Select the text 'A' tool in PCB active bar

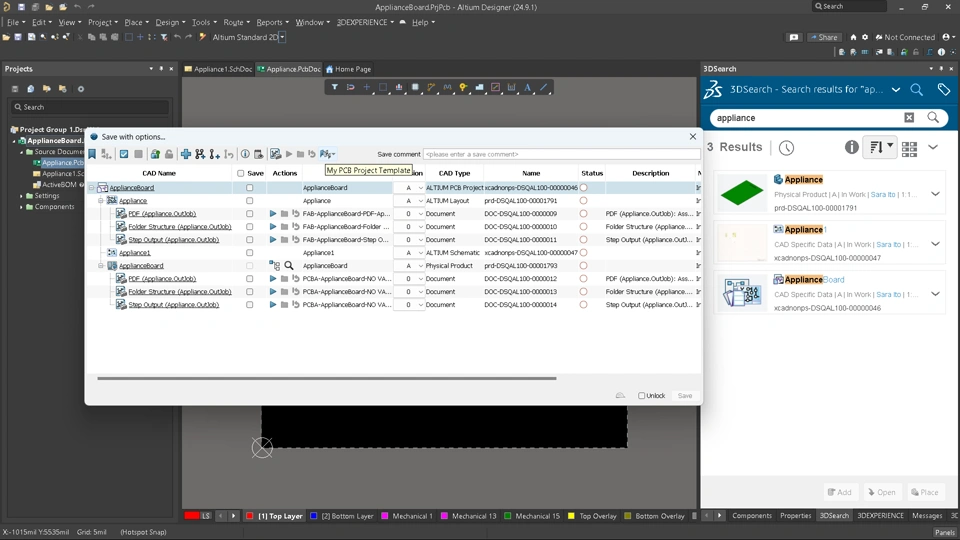point(527,88)
